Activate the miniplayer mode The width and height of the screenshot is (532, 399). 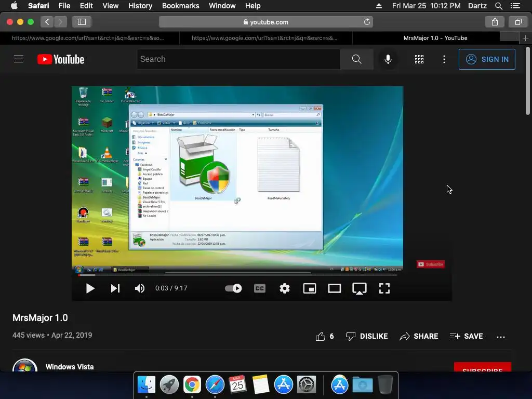pyautogui.click(x=310, y=288)
